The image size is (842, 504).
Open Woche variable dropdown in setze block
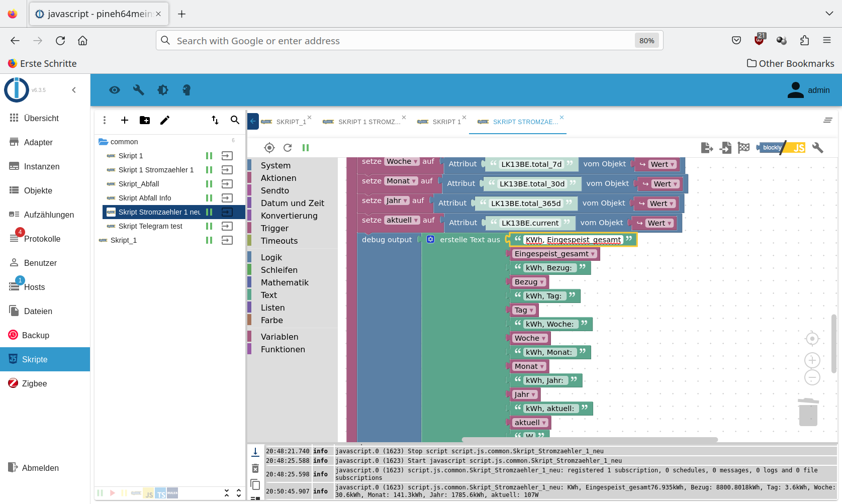click(402, 161)
